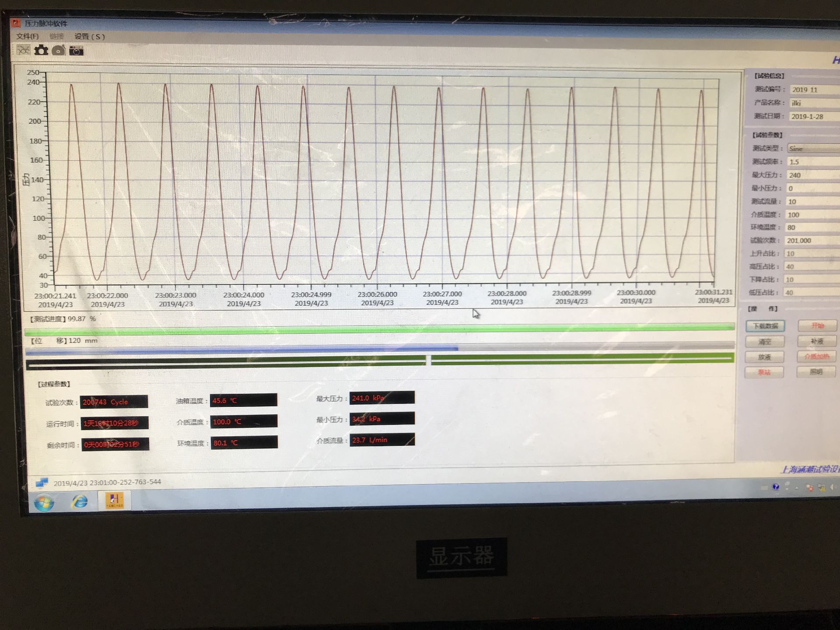Click the 产品名称 field showing ilki
Viewport: 840px width, 630px height.
point(815,103)
